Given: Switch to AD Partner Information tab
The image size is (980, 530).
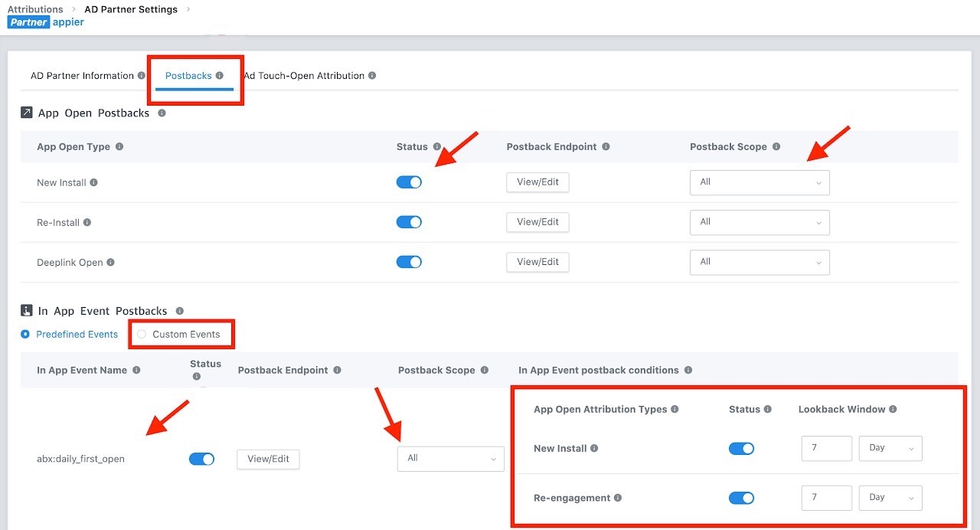Looking at the screenshot, I should pyautogui.click(x=82, y=76).
